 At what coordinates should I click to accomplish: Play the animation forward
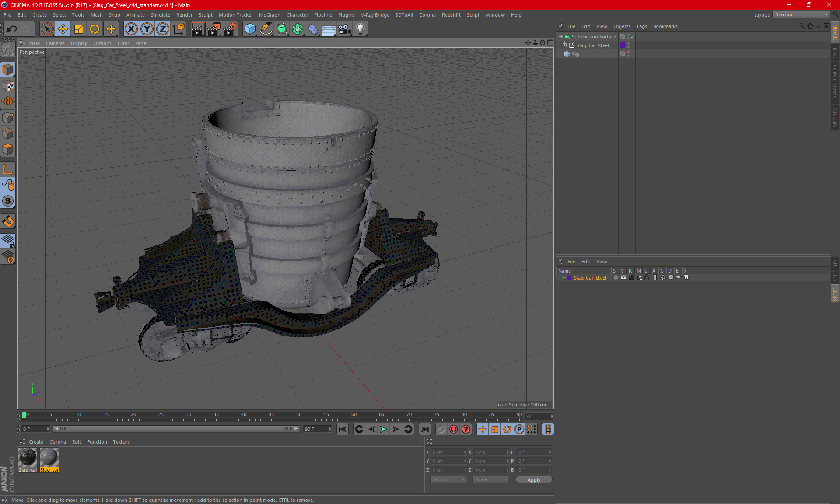[383, 429]
